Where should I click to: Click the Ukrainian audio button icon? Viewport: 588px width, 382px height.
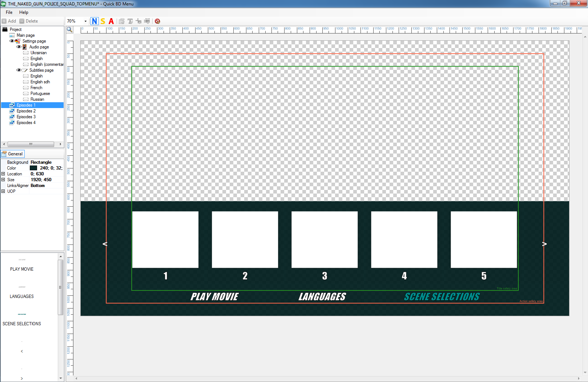pos(26,53)
